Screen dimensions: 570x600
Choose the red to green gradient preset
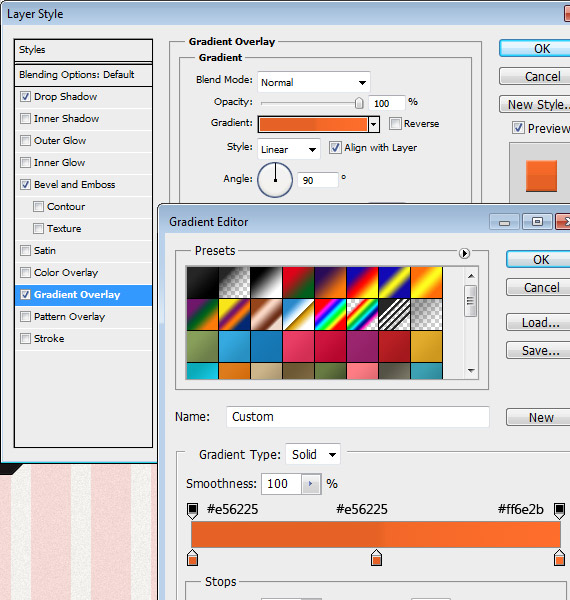click(298, 282)
